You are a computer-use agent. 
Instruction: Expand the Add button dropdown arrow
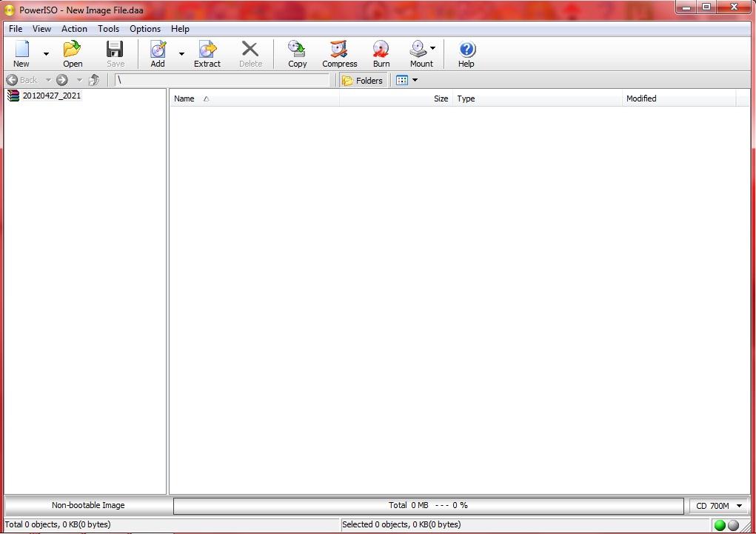(181, 54)
